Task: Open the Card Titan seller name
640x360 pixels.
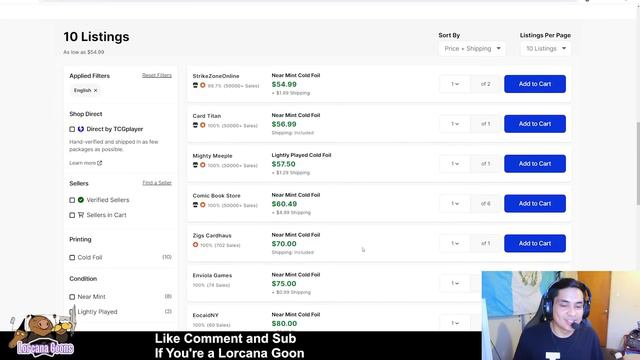Action: coord(207,116)
